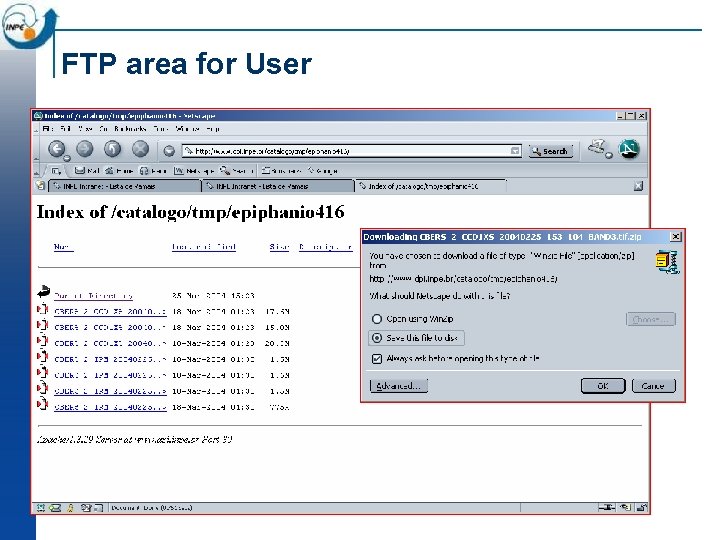The width and height of the screenshot is (720, 540).
Task: Click the new tab icon left of tabs
Action: pos(41,186)
